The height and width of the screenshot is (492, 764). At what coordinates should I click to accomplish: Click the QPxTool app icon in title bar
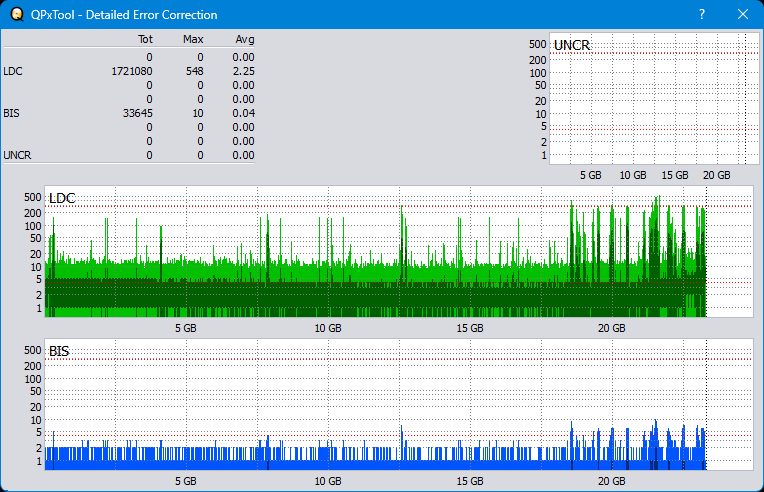tap(17, 15)
